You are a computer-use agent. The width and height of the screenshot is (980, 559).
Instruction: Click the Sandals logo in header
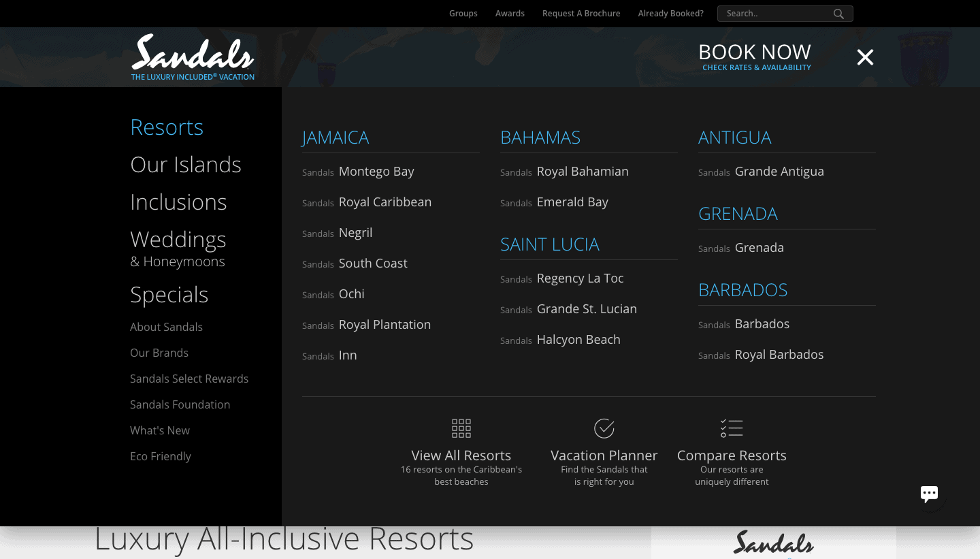click(x=193, y=57)
